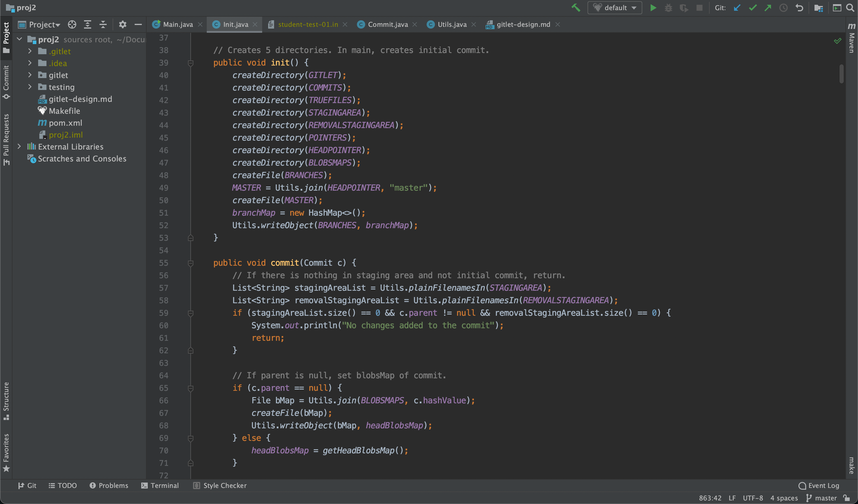
Task: Open the default run configuration dropdown
Action: click(615, 7)
